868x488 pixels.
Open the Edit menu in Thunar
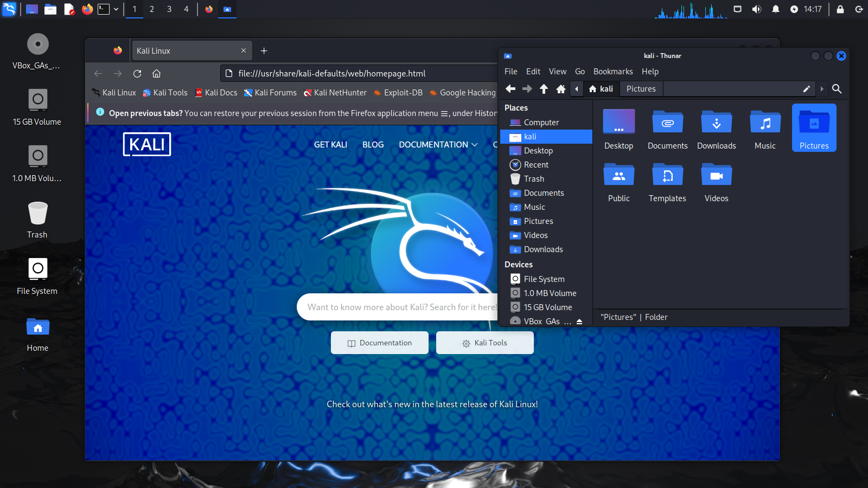(x=533, y=72)
